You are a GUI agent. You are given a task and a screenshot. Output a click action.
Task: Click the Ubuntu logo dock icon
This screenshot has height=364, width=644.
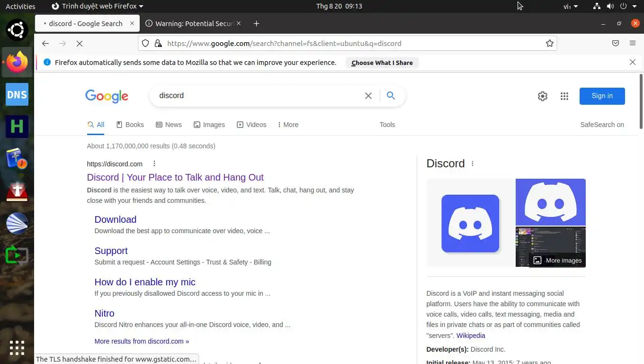point(17,30)
